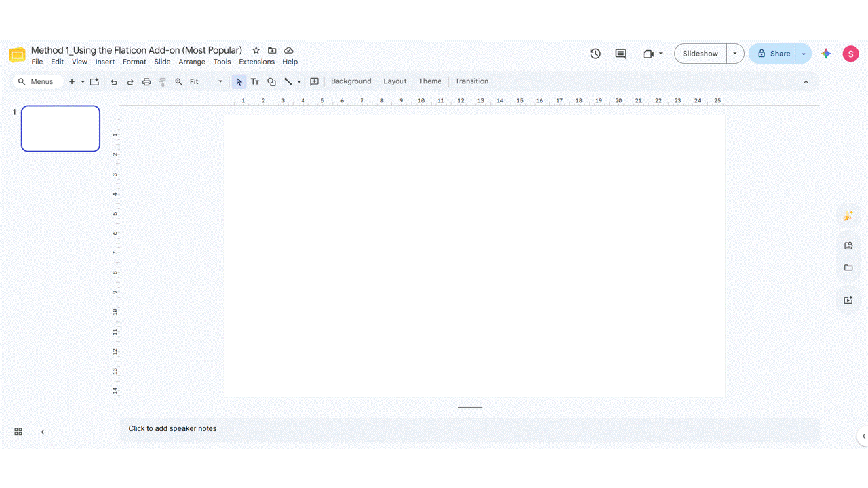This screenshot has height=488, width=868.
Task: Open the Edit menu
Action: coord(58,62)
